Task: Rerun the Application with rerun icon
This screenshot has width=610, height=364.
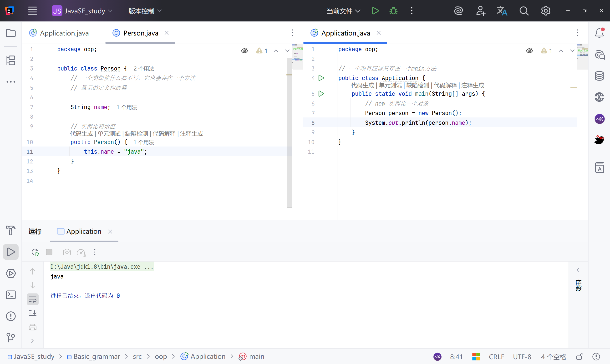Action: pos(35,252)
